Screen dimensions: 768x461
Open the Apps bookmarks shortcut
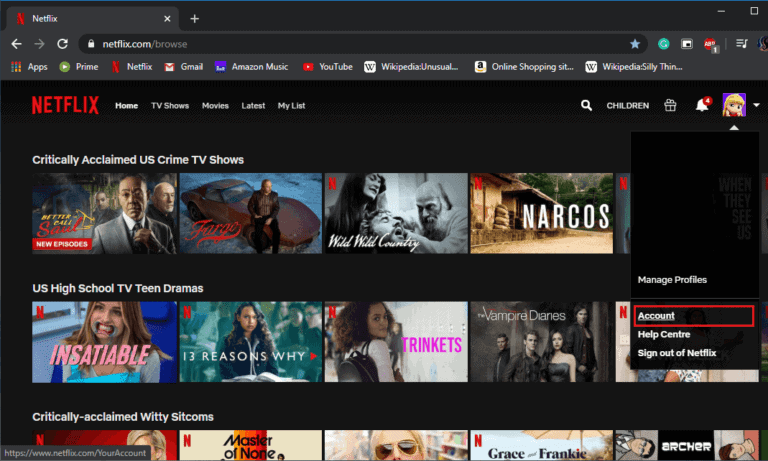coord(29,67)
